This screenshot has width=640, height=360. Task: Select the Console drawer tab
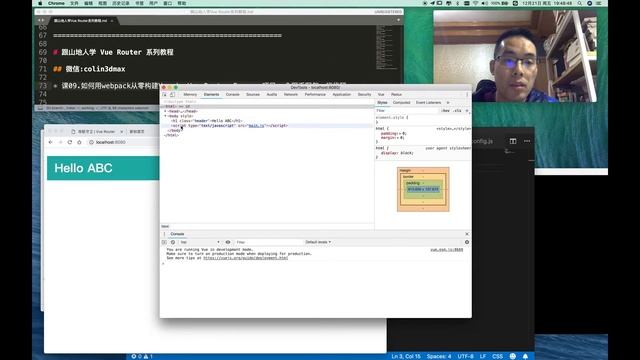click(177, 234)
